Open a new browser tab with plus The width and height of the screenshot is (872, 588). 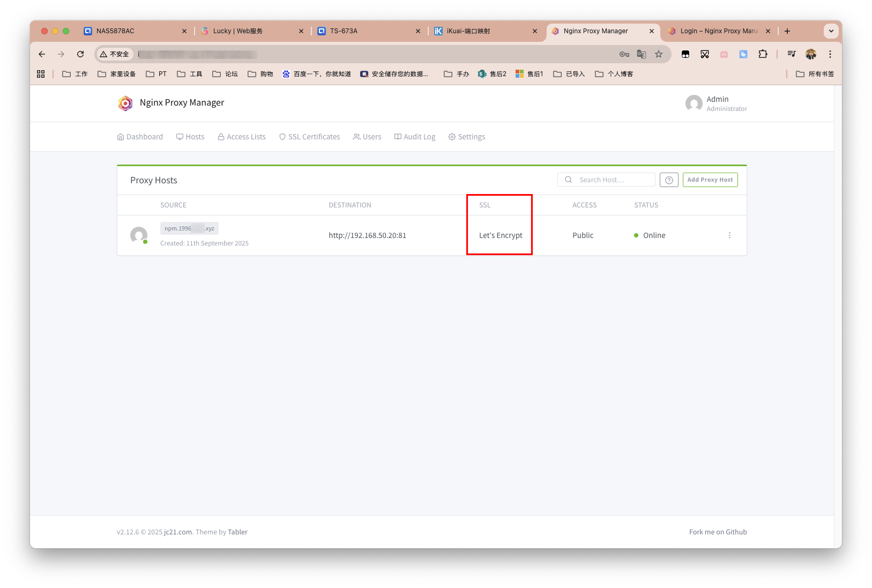click(x=787, y=31)
